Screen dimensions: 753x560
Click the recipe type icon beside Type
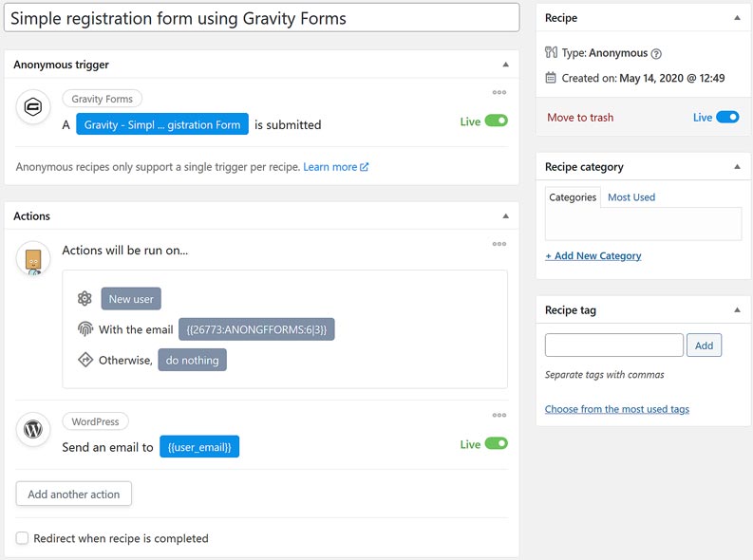pyautogui.click(x=551, y=52)
